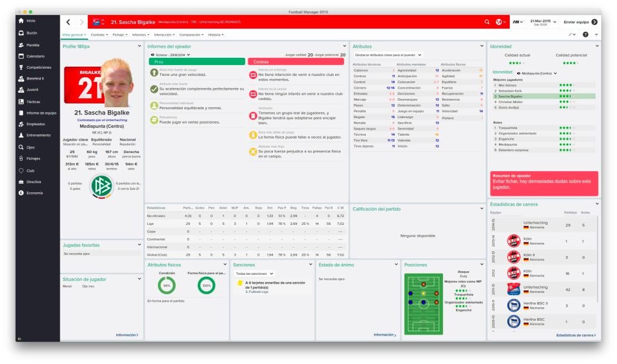Select the Liga row in Estadísticas table

pyautogui.click(x=246, y=224)
